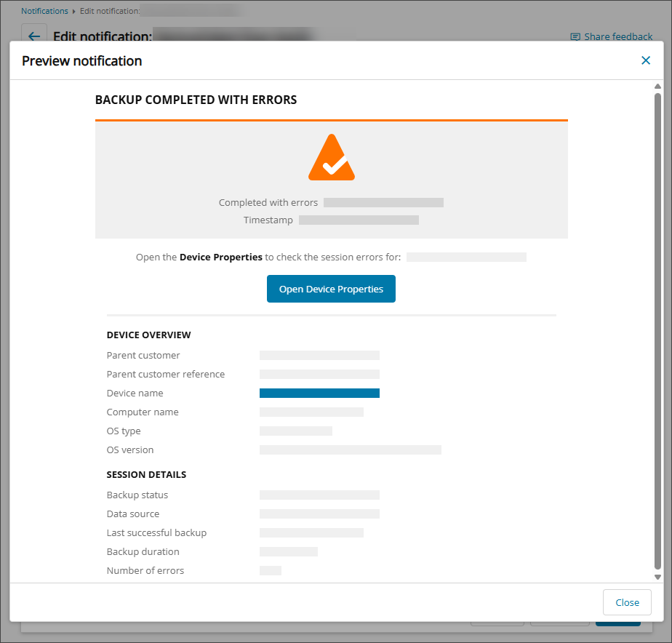Screen dimensions: 672x643
Task: Go to Notifications in the breadcrumb
Action: click(x=44, y=11)
